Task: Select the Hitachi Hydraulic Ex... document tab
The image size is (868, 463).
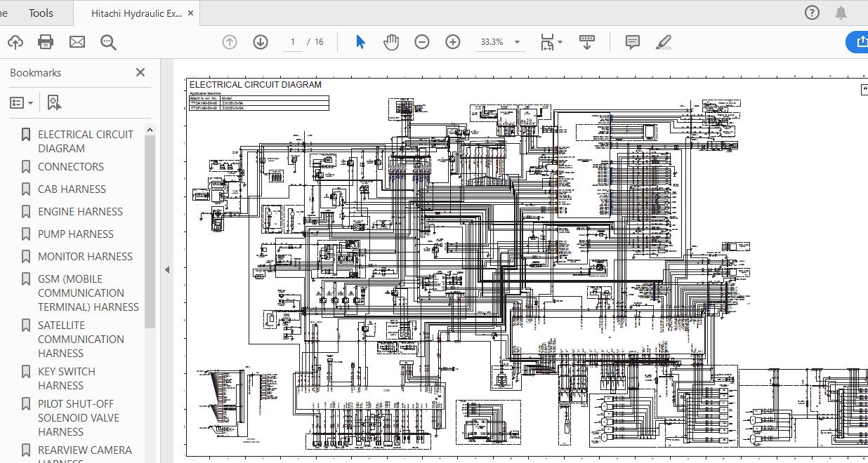Action: click(136, 13)
